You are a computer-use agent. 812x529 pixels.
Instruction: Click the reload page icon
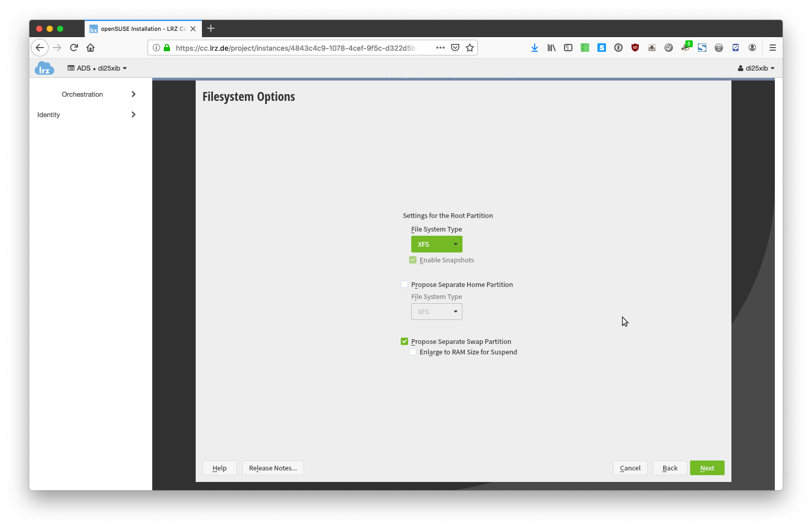point(74,48)
